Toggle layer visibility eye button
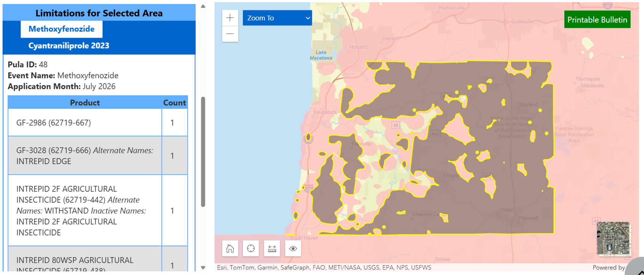Image resolution: width=644 pixels, height=275 pixels. [293, 248]
